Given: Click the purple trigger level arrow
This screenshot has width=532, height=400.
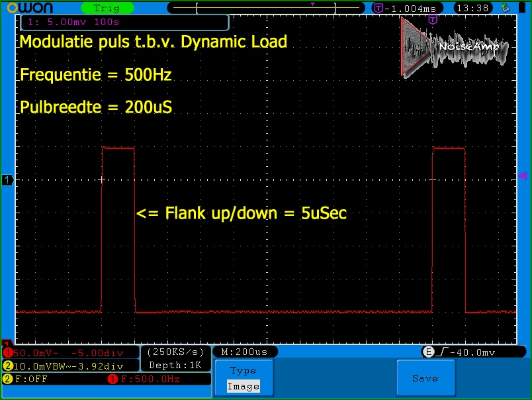Looking at the screenshot, I should coord(522,175).
